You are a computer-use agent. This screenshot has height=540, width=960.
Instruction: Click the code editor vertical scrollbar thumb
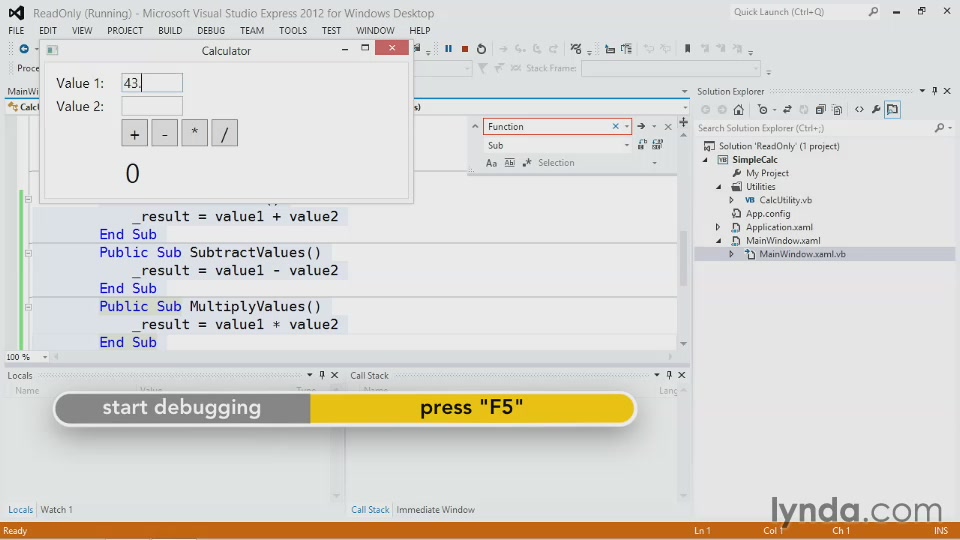(x=683, y=259)
